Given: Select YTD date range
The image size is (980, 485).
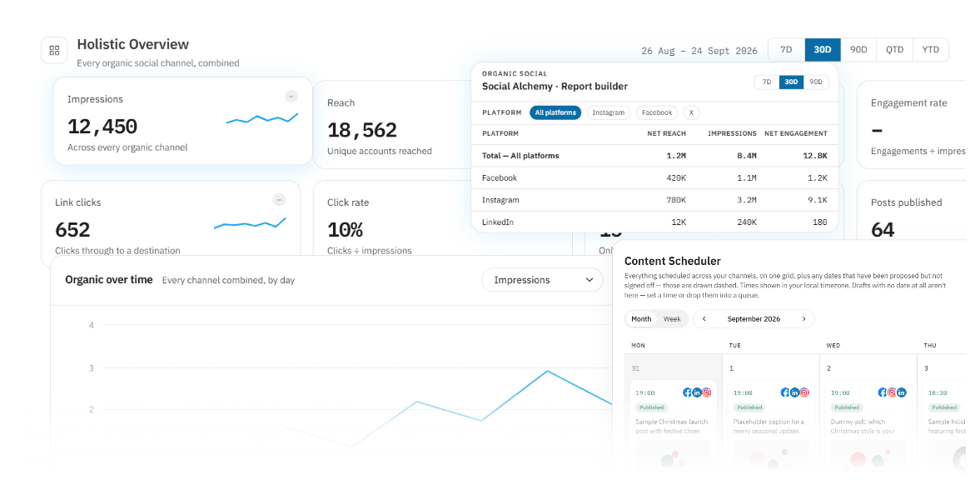Looking at the screenshot, I should pos(931,49).
